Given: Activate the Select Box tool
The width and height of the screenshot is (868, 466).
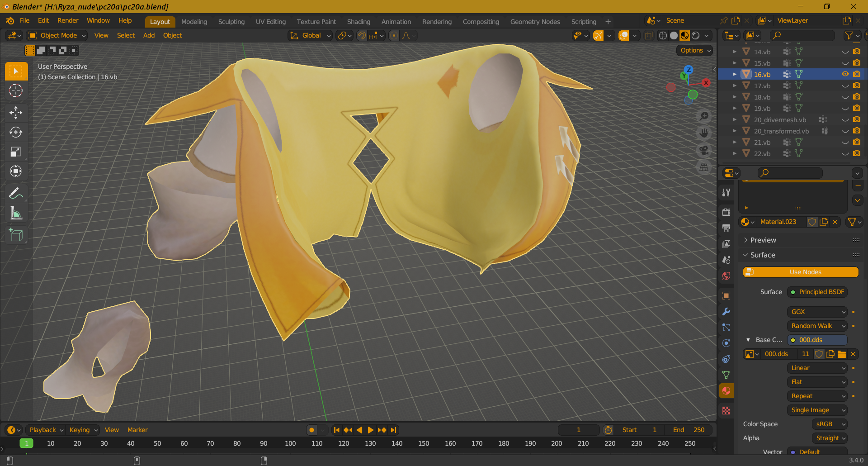Looking at the screenshot, I should (x=16, y=71).
